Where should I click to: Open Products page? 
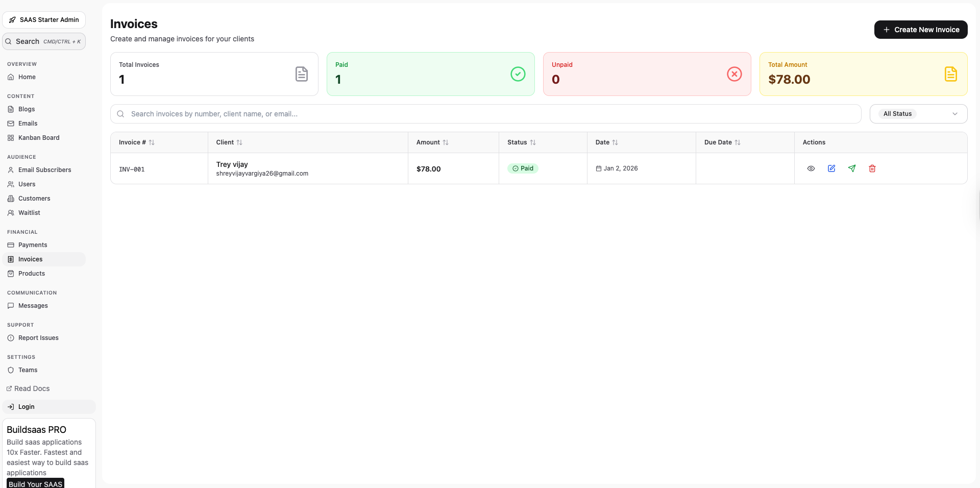44,274
